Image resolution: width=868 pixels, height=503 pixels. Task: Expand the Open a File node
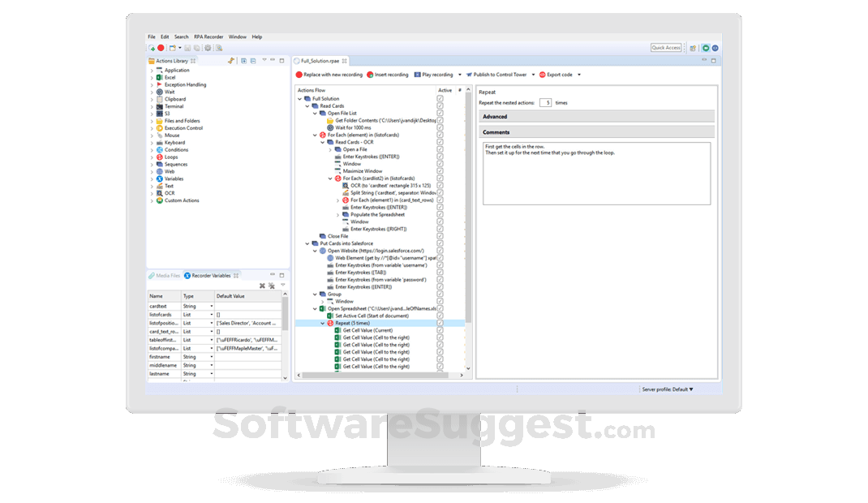(x=330, y=149)
